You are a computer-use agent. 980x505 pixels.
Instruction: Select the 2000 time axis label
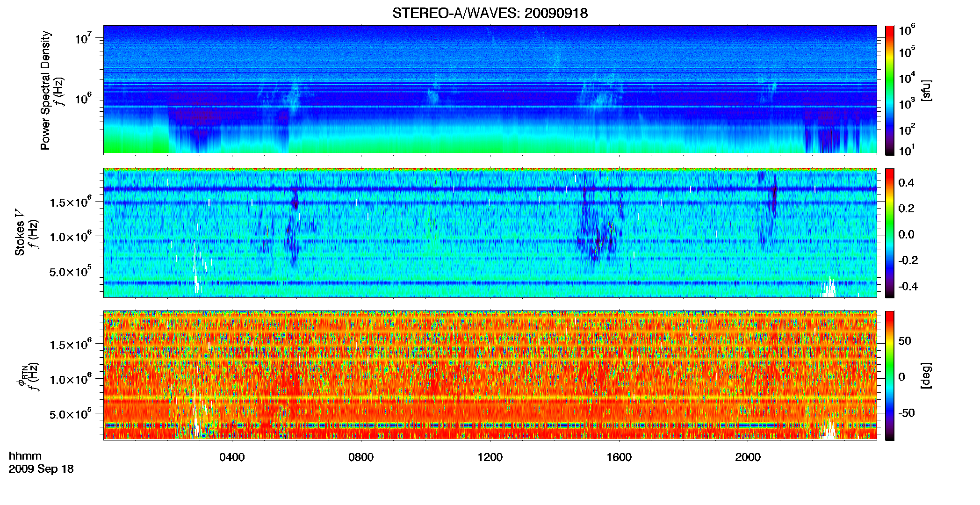(x=748, y=457)
